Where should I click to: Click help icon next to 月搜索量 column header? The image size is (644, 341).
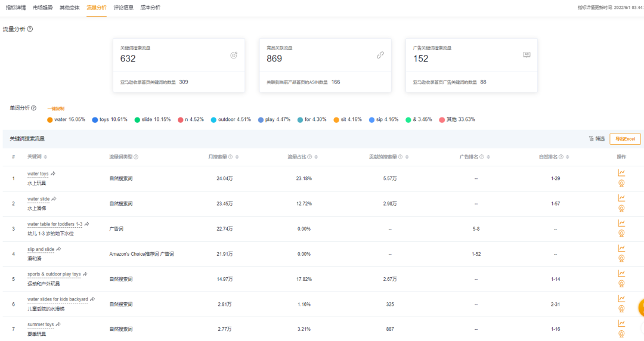point(230,157)
